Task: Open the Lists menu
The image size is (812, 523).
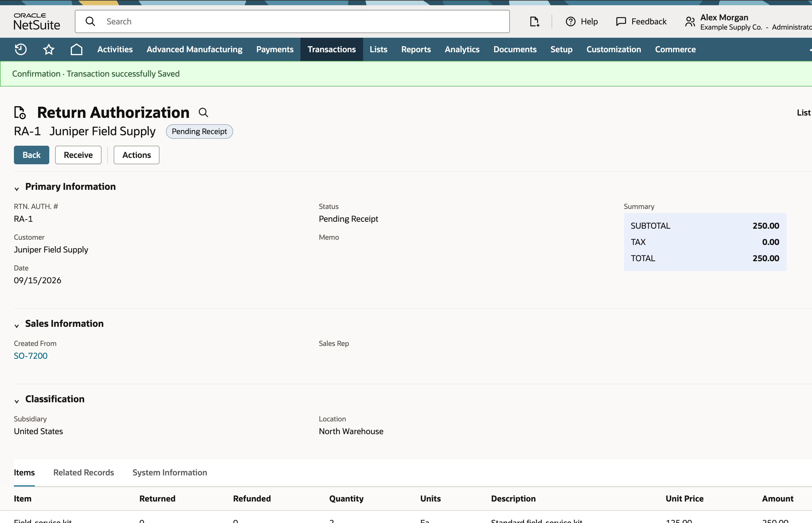Action: click(378, 49)
